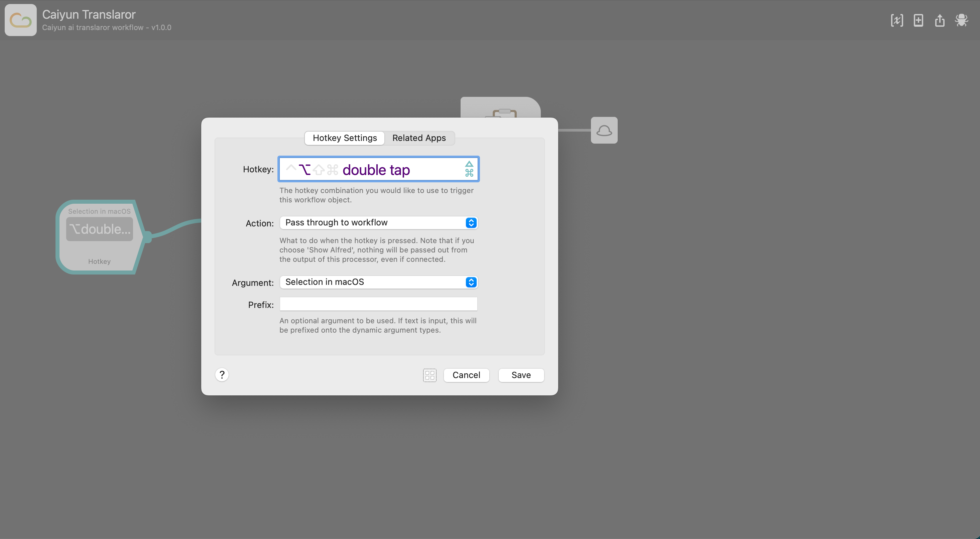Viewport: 980px width, 539px height.
Task: Click the command modifier symbol in hotkey field
Action: click(333, 170)
